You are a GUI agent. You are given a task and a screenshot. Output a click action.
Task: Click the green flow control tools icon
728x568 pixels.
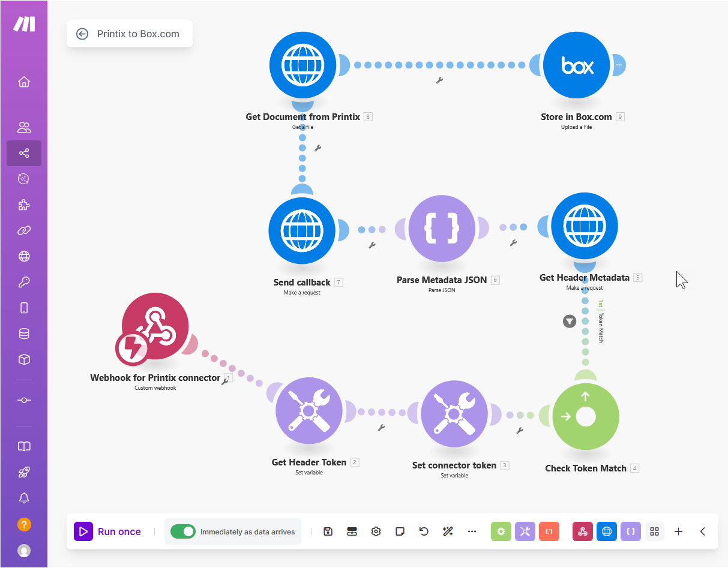[x=501, y=531]
